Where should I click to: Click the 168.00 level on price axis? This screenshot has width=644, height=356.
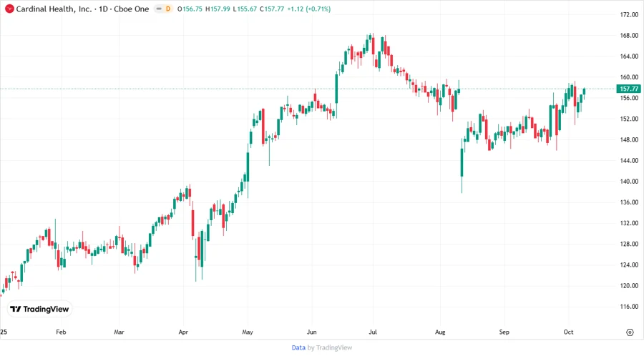pos(629,36)
